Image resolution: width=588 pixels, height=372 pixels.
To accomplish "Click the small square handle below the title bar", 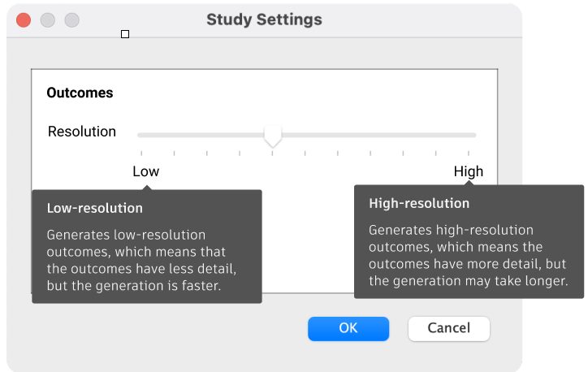I will click(x=125, y=34).
